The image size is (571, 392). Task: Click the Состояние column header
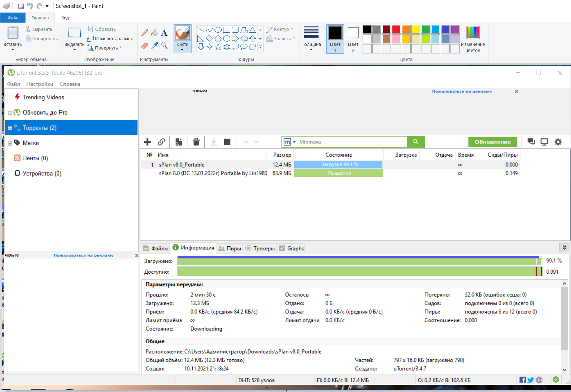coord(339,155)
